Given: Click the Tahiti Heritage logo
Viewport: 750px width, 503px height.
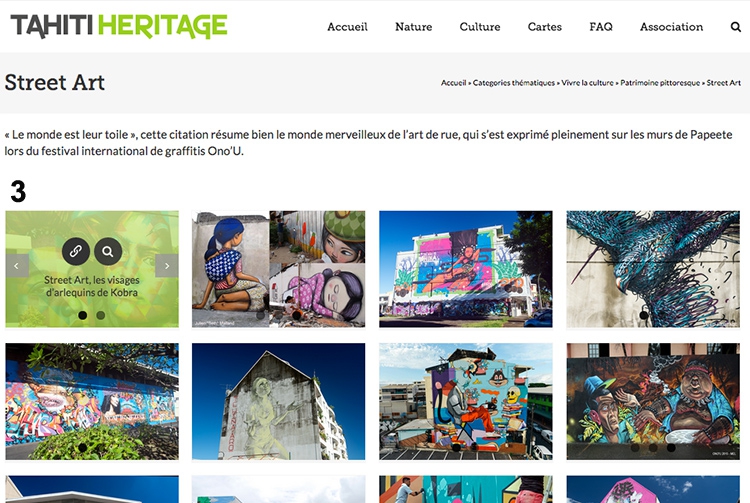Looking at the screenshot, I should pos(119,26).
